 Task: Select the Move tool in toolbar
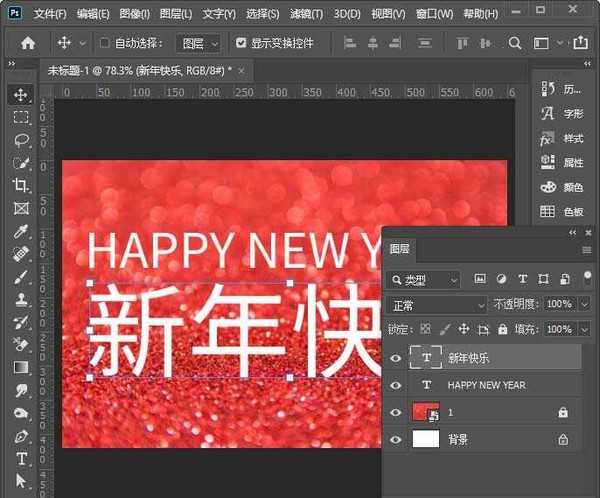(21, 95)
